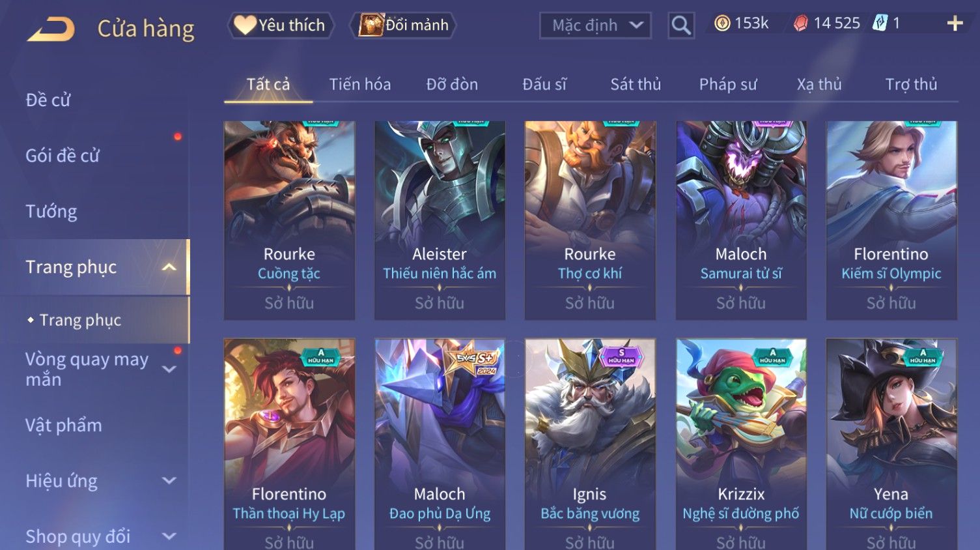This screenshot has height=550, width=980.
Task: Tap the plus icon to add currency
Action: [955, 23]
